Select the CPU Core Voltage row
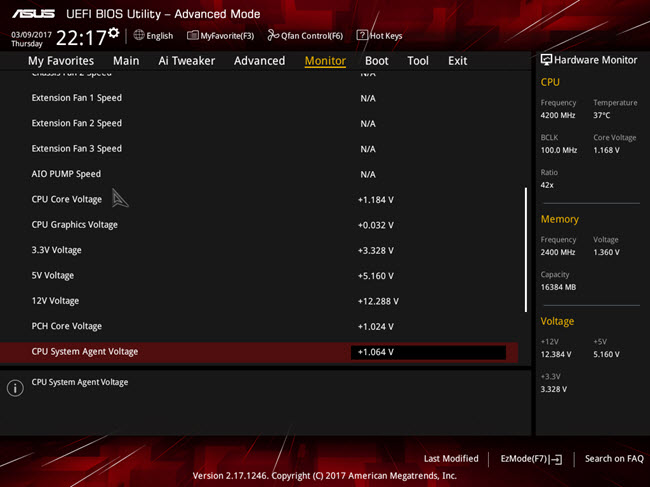The height and width of the screenshot is (487, 650). pyautogui.click(x=259, y=199)
